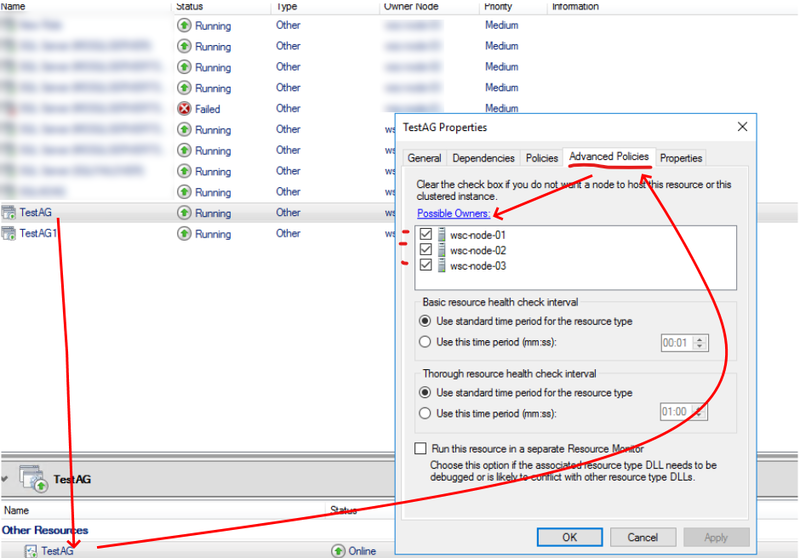Open the Policies tab
The image size is (800, 558).
coord(541,158)
